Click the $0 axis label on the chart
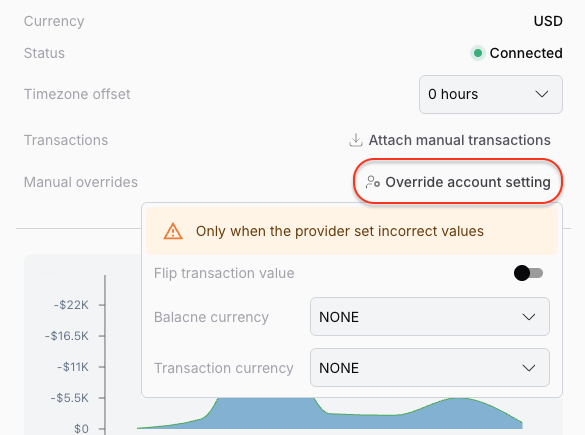Screen dimensions: 585x435 (81, 429)
